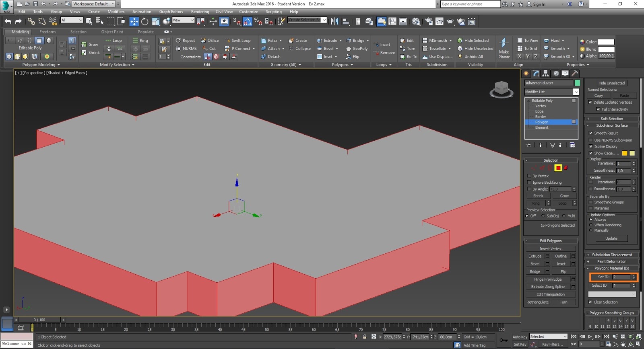Click the green object color swatch
Viewport: 644px width, 349px height.
[577, 83]
